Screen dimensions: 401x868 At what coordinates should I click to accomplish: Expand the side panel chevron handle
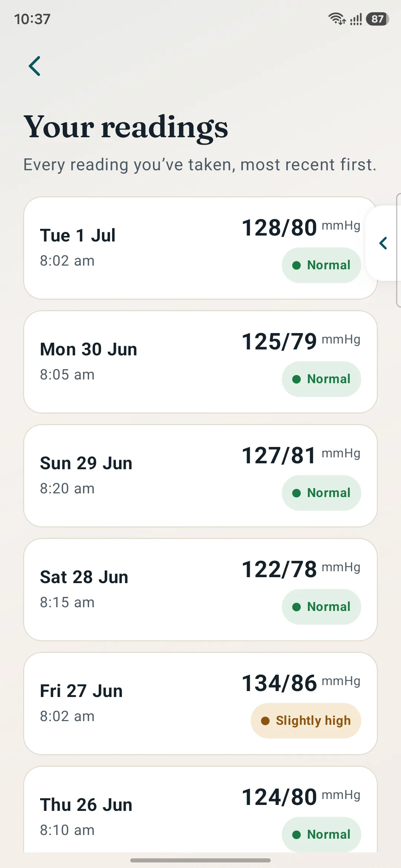383,243
